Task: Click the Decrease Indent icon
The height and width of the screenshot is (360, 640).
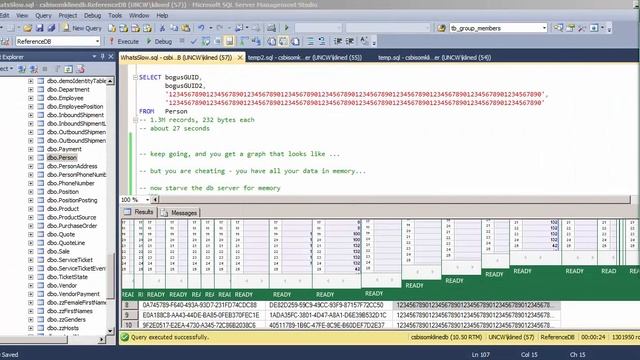Action: coord(338,41)
